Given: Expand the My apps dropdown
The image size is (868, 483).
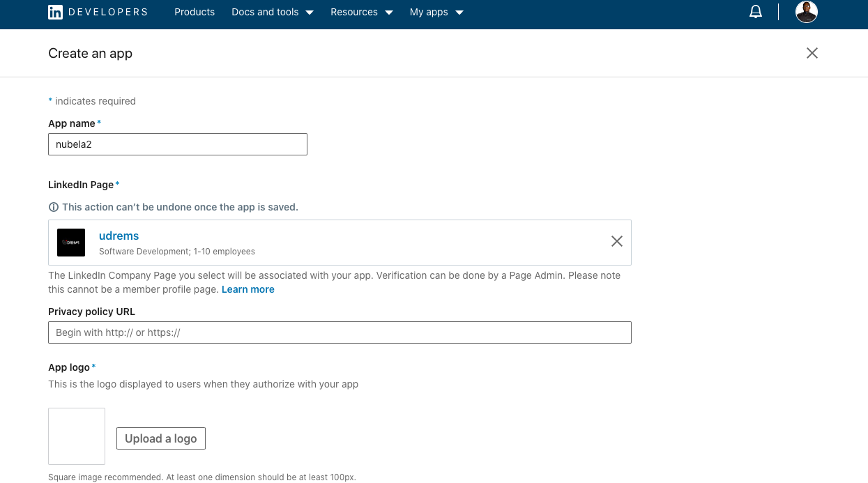Looking at the screenshot, I should tap(437, 12).
